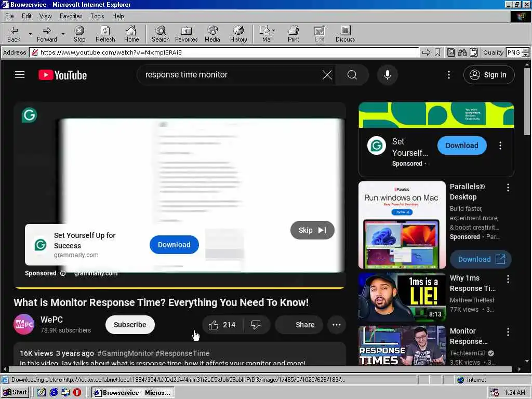Open the WePC channel avatar

(24, 324)
